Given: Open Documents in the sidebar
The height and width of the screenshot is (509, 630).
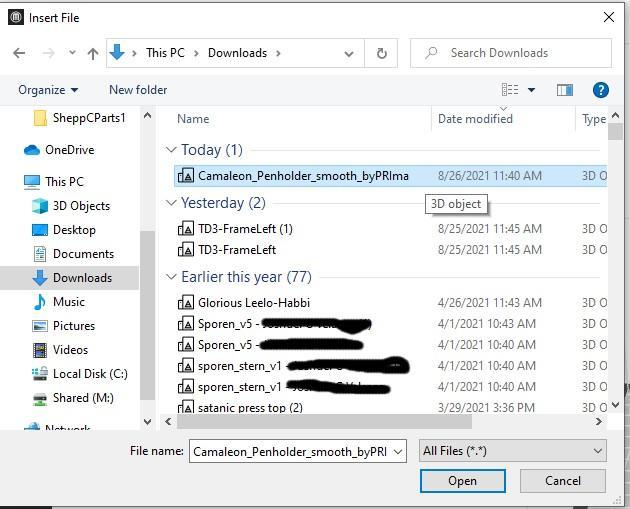Looking at the screenshot, I should click(x=73, y=254).
